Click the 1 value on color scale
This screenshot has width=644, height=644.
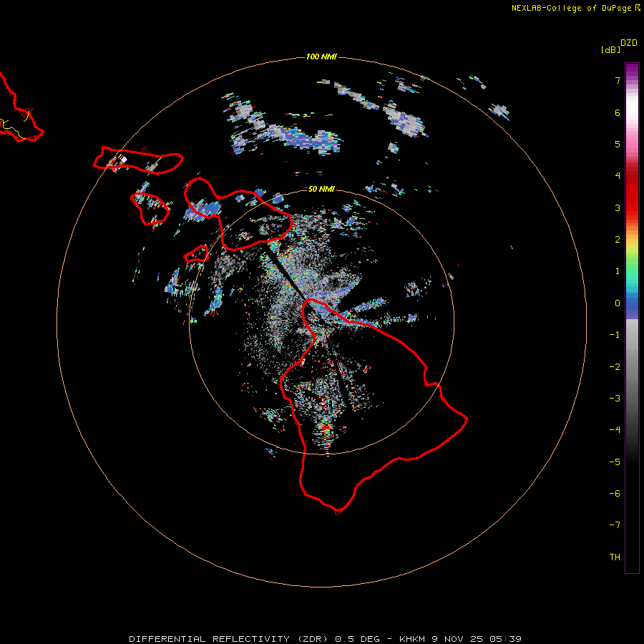pyautogui.click(x=618, y=271)
